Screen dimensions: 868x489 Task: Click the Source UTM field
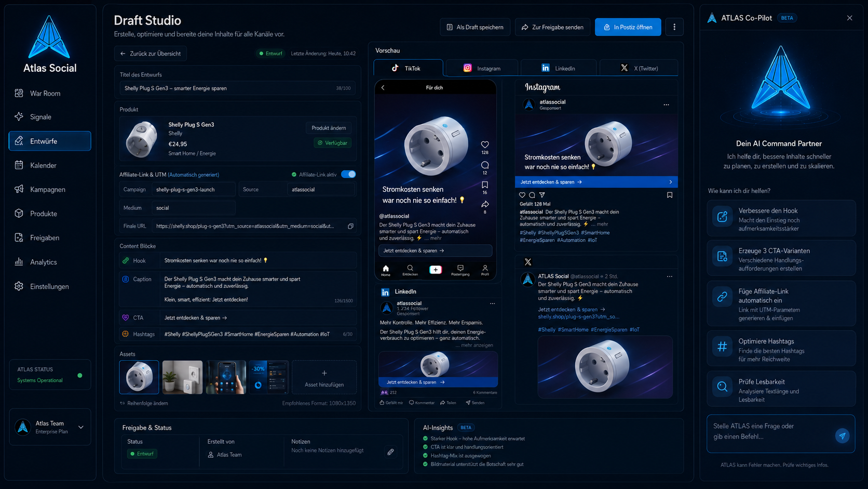321,190
